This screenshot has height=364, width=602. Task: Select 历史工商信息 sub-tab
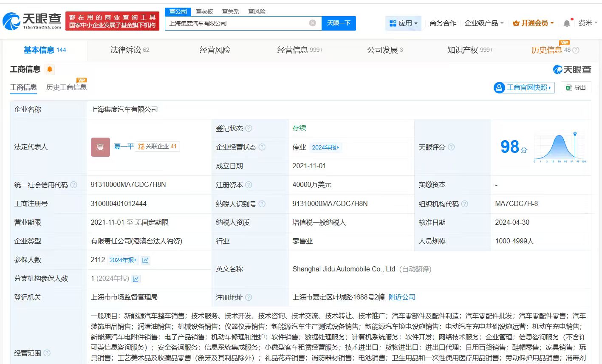coord(66,87)
